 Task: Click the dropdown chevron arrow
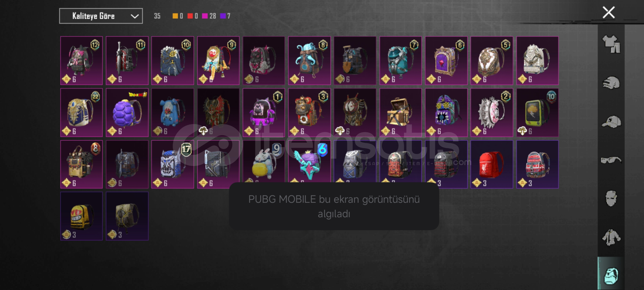[135, 16]
